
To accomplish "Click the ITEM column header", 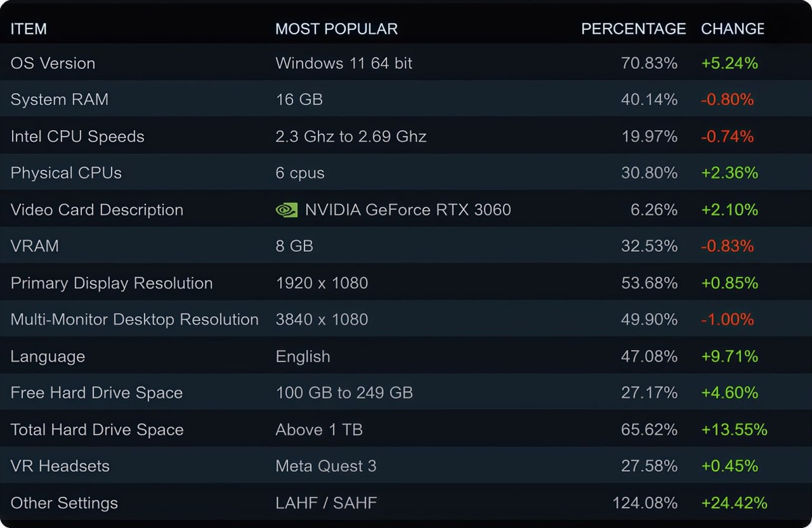I will [28, 29].
